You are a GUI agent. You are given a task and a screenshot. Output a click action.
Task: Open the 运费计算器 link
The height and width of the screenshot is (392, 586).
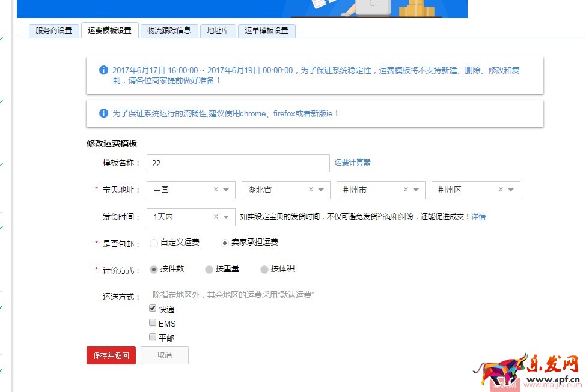[352, 163]
